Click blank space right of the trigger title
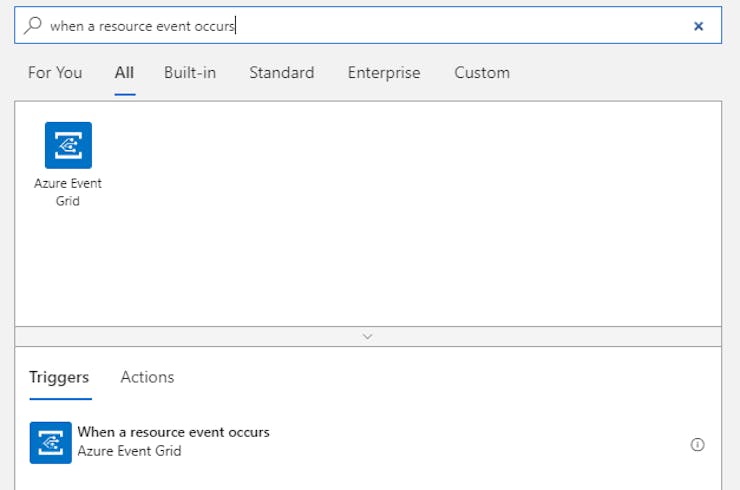 (472, 432)
